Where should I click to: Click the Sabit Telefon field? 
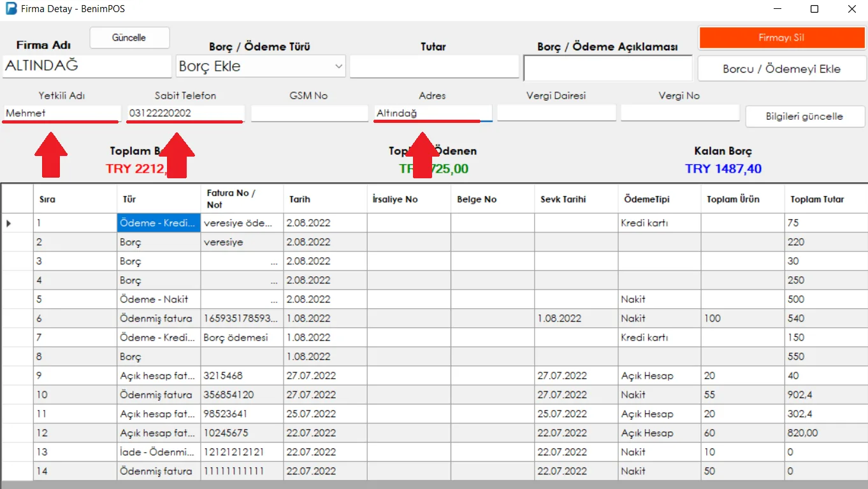point(185,113)
